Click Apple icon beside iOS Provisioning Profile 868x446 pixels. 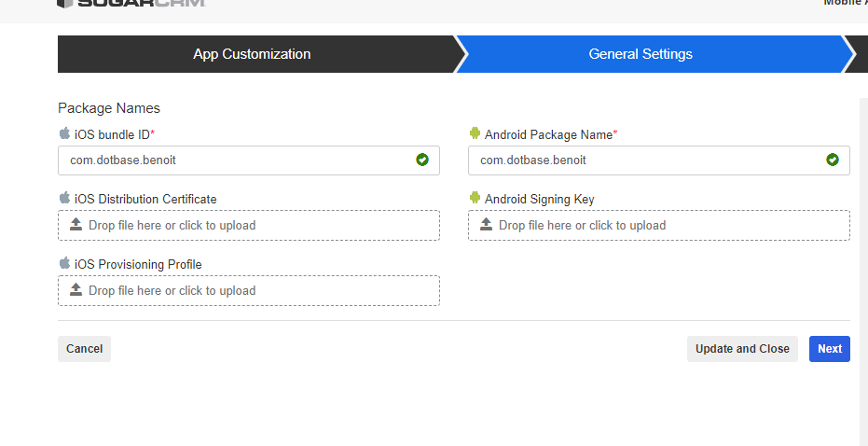click(x=64, y=263)
